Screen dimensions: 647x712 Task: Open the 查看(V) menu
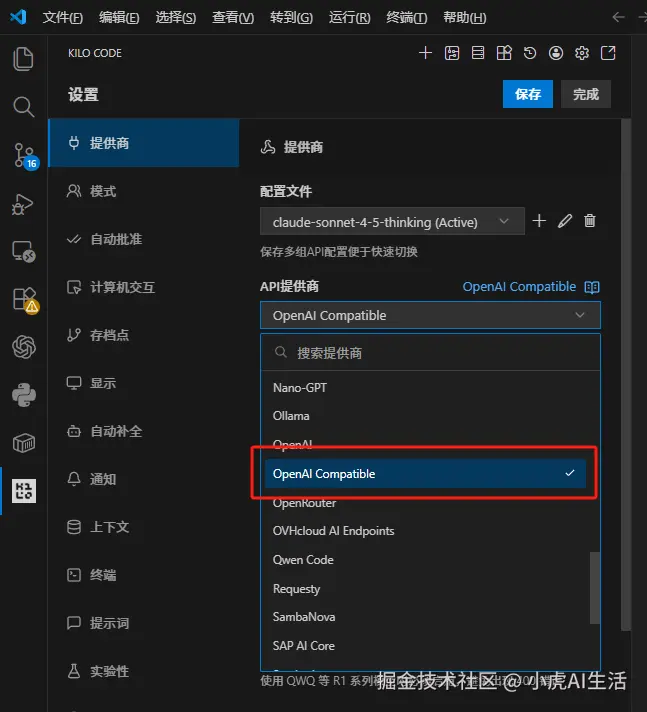(233, 18)
